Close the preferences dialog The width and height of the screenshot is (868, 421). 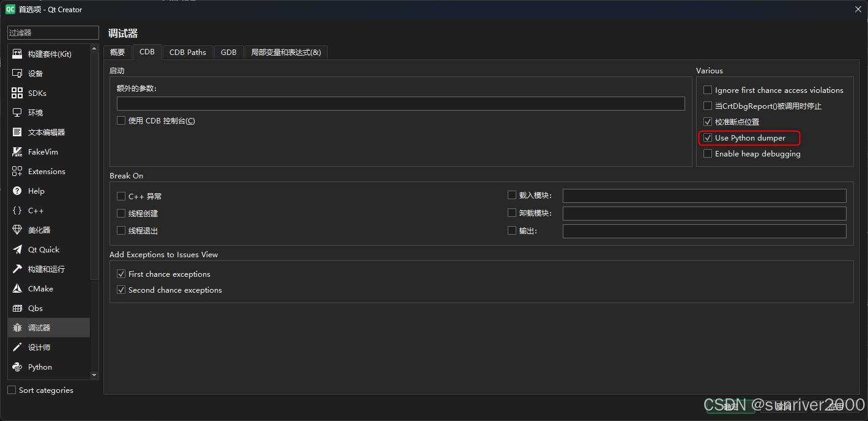pos(858,9)
